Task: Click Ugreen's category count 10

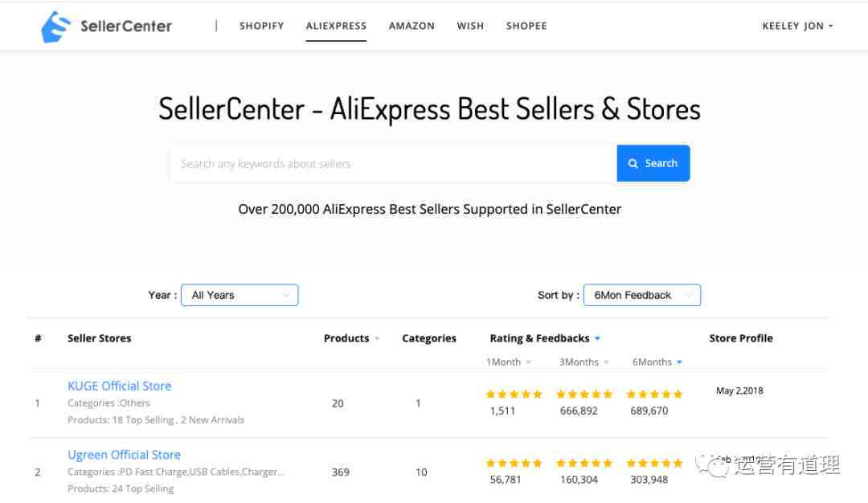Action: click(x=421, y=472)
